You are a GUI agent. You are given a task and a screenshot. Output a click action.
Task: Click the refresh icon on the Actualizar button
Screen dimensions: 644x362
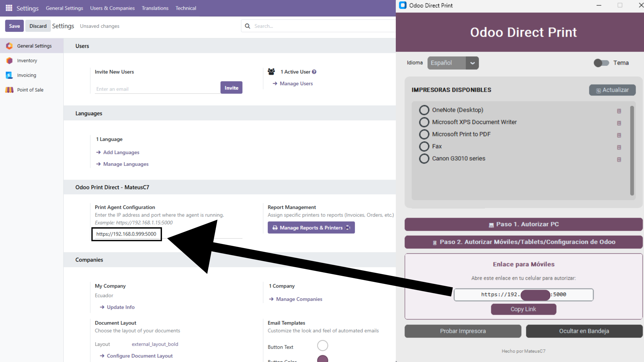[x=598, y=90]
